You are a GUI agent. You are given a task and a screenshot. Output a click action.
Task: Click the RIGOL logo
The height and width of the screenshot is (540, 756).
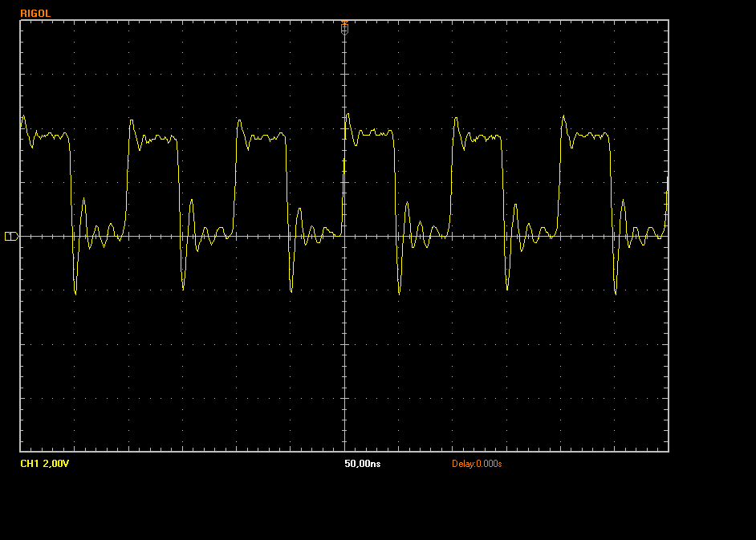coord(35,13)
